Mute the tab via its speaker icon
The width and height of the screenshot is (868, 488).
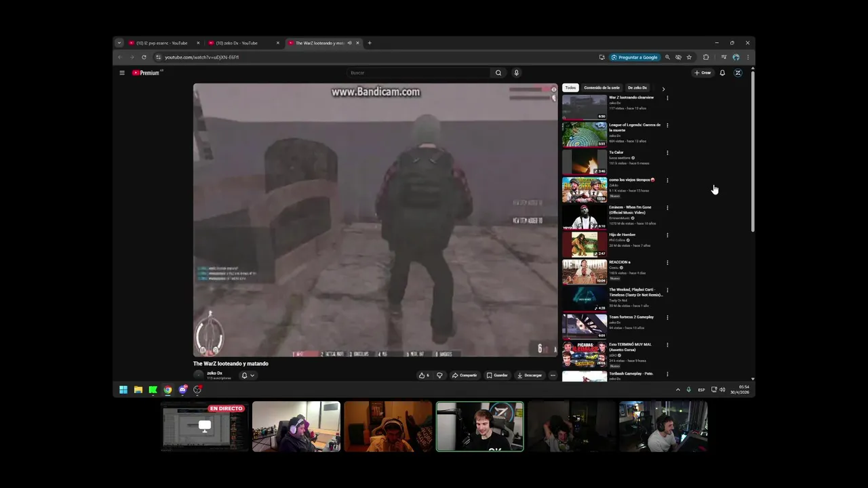coord(349,43)
